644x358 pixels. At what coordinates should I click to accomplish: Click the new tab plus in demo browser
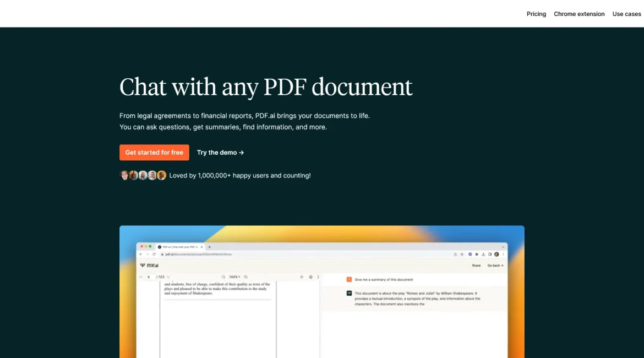(210, 247)
